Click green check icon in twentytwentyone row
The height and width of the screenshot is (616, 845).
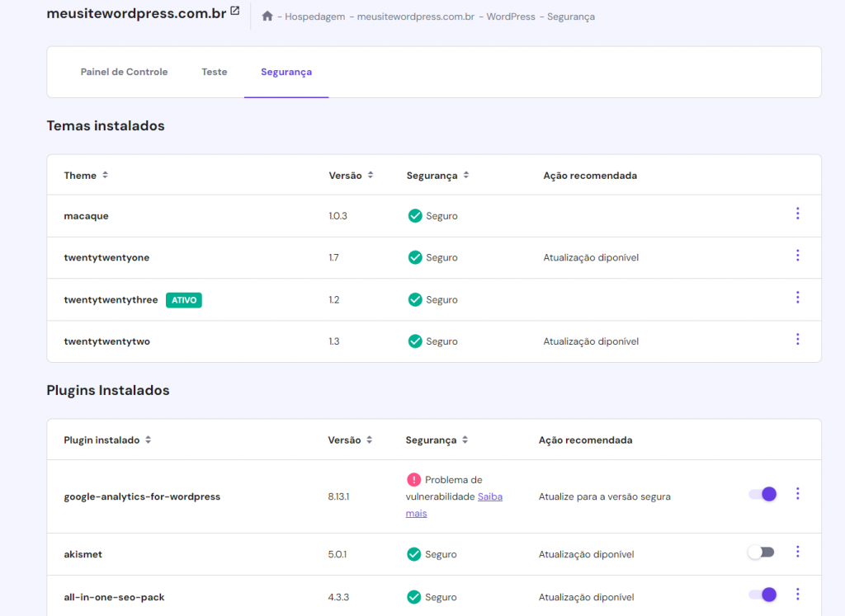coord(415,257)
